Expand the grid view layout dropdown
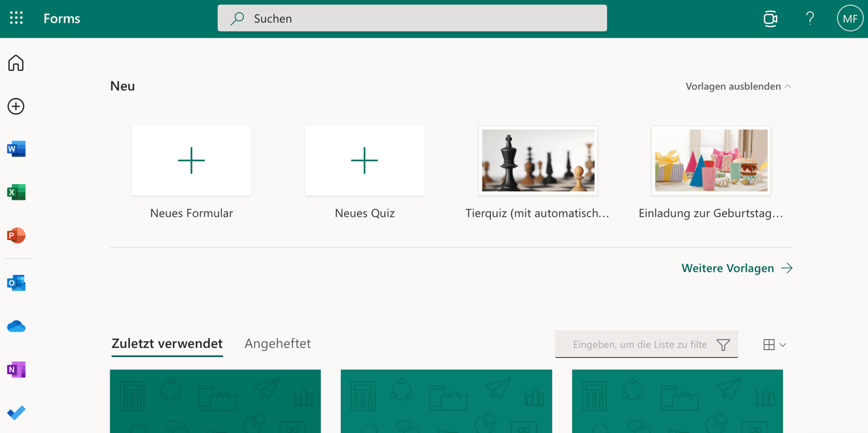 click(775, 345)
